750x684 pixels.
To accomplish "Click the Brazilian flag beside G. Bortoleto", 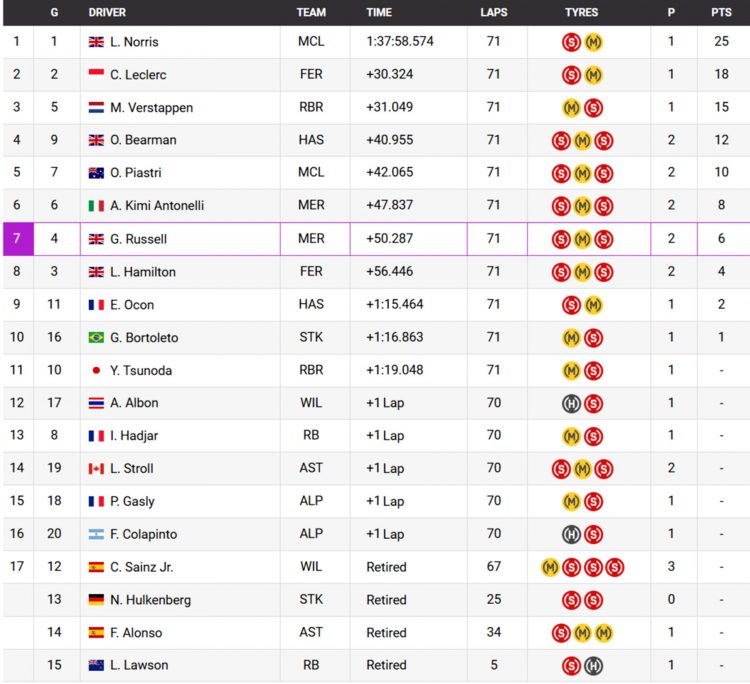I will click(x=96, y=337).
